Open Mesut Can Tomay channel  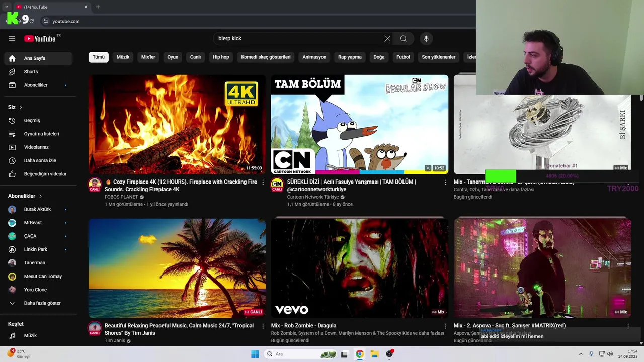click(x=39, y=276)
